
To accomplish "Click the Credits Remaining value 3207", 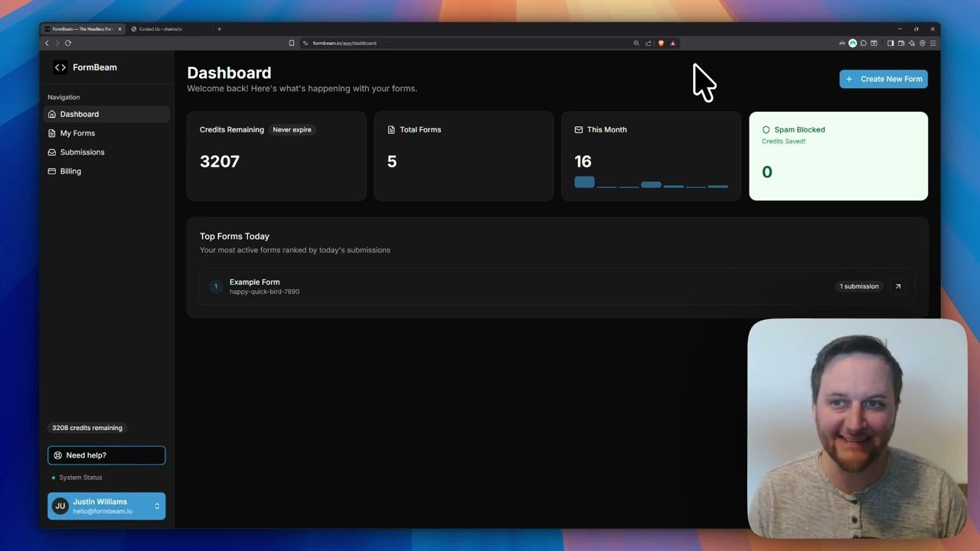I will pyautogui.click(x=220, y=161).
